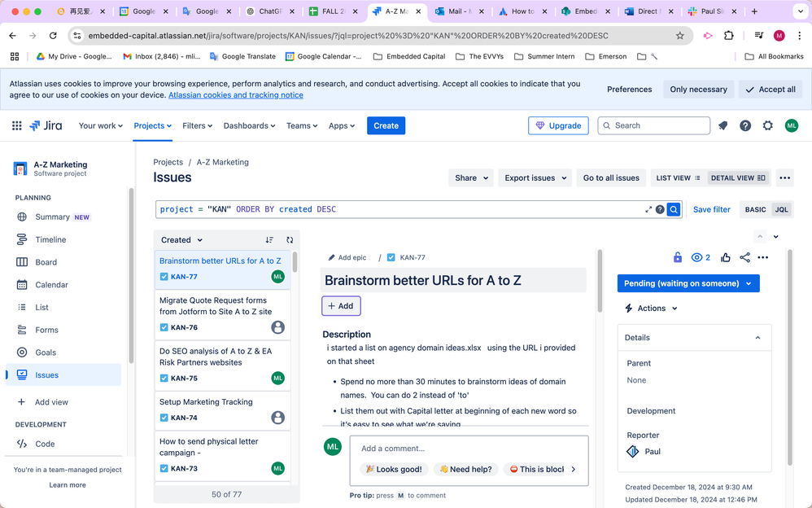Open List in the sidebar

(63, 308)
